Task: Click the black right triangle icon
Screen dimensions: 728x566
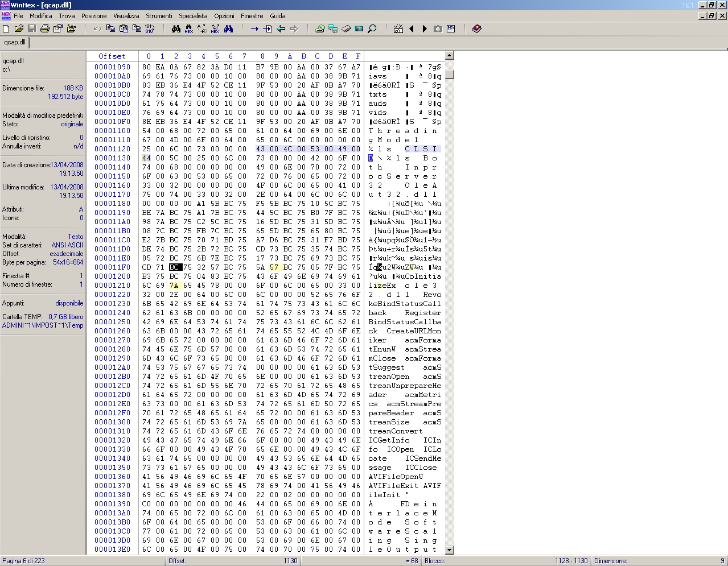Action: pos(425,28)
